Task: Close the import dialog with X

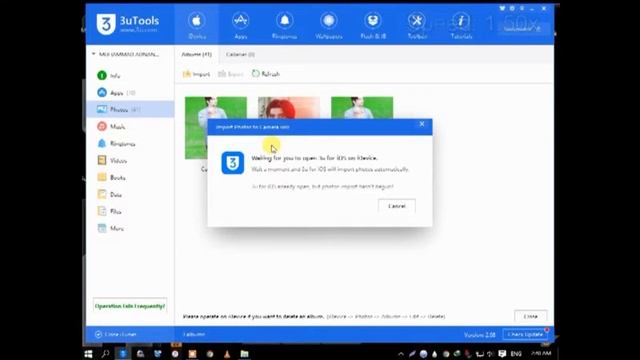Action: pos(422,124)
